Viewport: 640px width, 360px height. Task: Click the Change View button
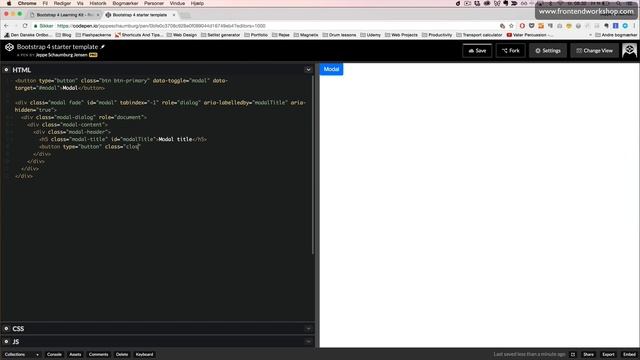[x=594, y=51]
